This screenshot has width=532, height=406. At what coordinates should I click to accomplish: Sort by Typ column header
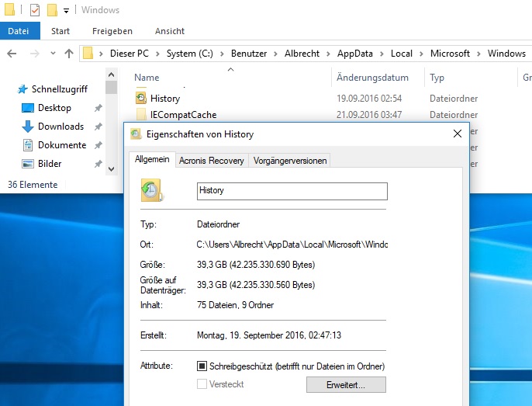point(437,78)
